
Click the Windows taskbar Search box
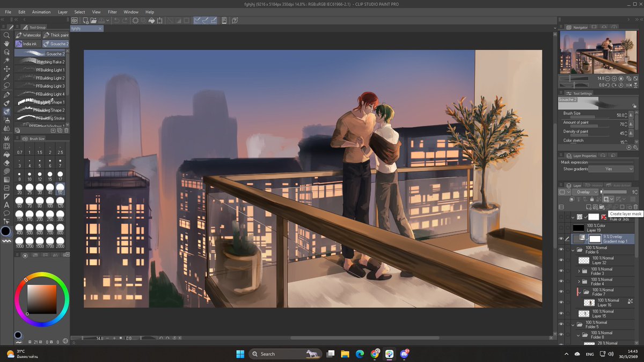[286, 353]
